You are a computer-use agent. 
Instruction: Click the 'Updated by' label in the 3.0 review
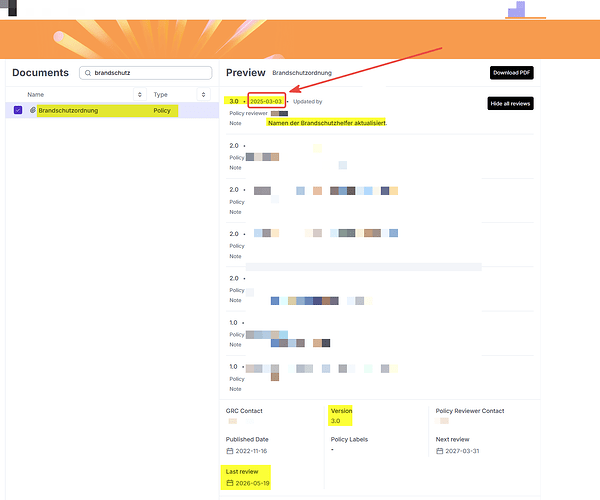(308, 101)
